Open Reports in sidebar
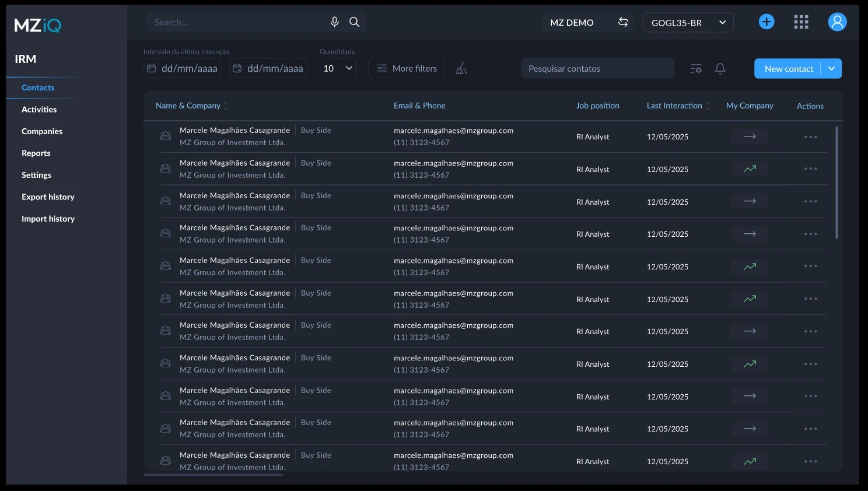868x491 pixels. click(36, 153)
